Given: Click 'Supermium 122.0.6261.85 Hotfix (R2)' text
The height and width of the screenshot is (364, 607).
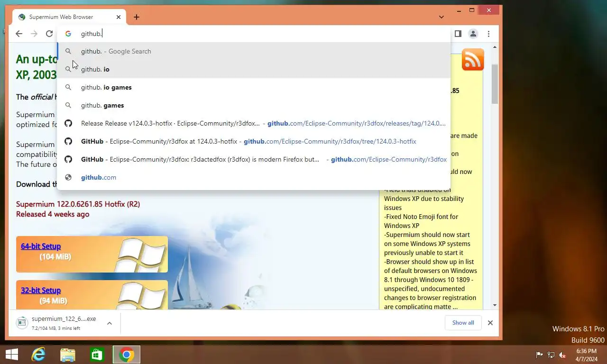Looking at the screenshot, I should pyautogui.click(x=78, y=204).
